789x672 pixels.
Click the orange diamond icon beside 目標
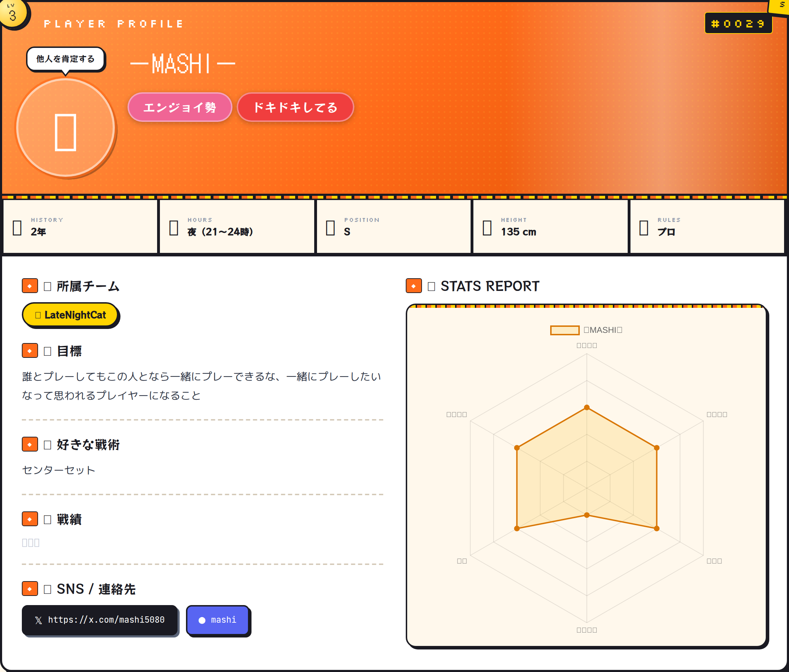point(30,351)
